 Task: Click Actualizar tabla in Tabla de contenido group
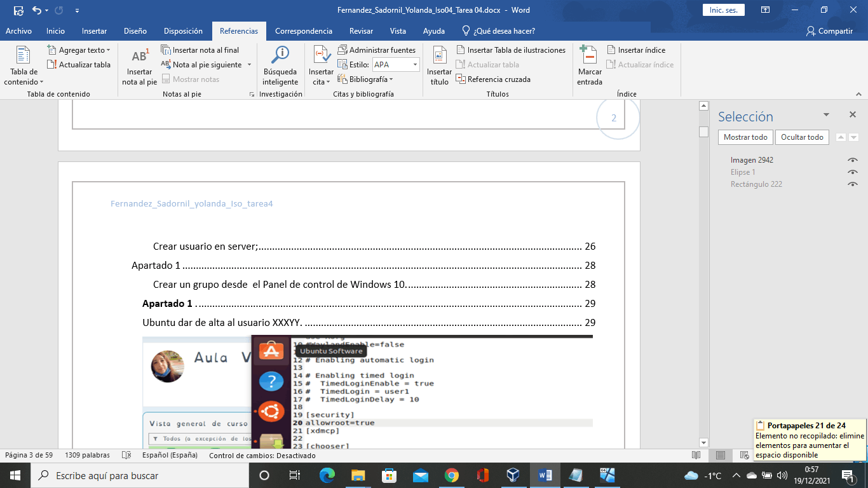tap(79, 65)
